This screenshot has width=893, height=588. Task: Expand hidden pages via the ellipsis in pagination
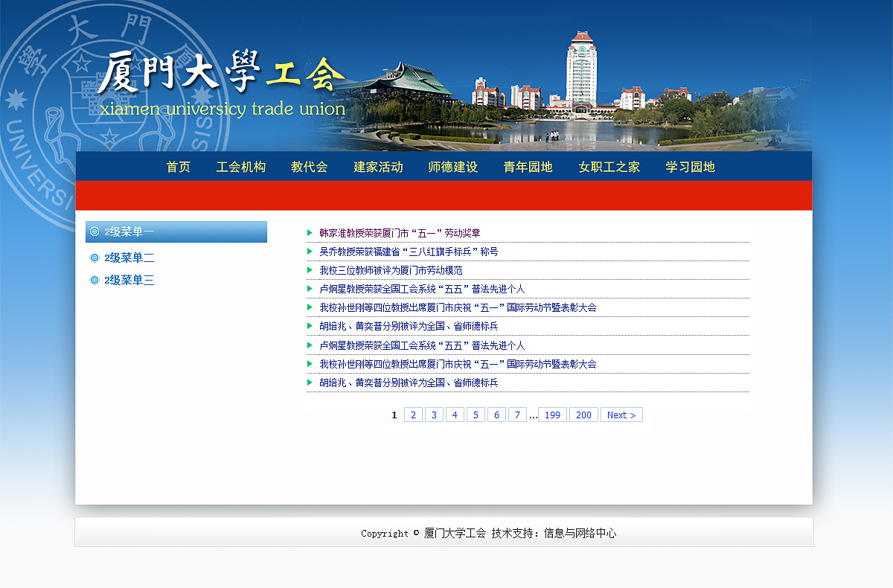[533, 415]
